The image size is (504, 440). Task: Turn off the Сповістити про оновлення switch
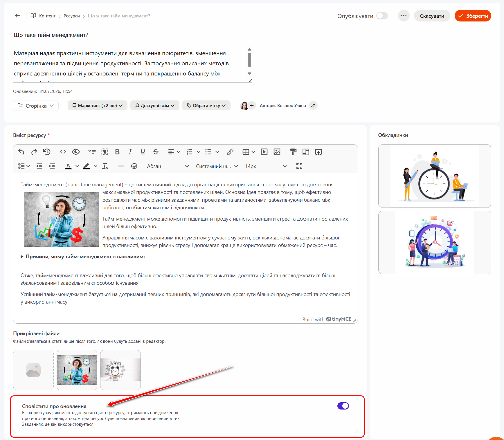pyautogui.click(x=343, y=406)
